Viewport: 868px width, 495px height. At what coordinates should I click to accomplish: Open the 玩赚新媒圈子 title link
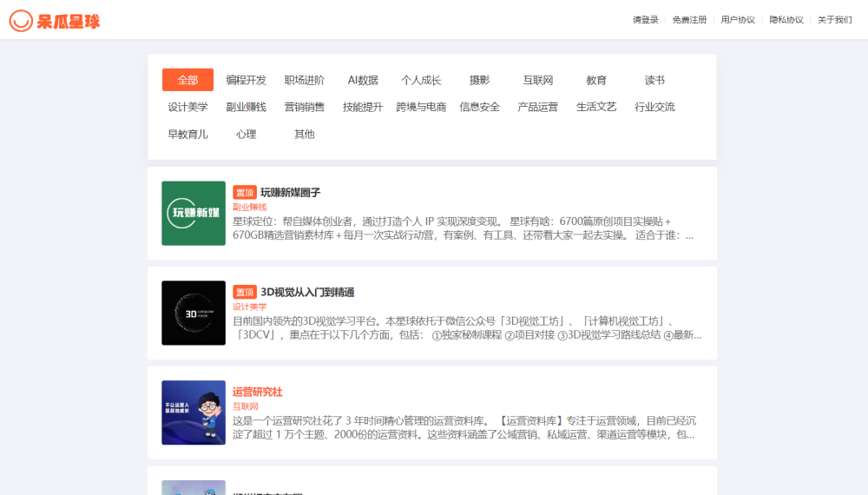coord(290,192)
